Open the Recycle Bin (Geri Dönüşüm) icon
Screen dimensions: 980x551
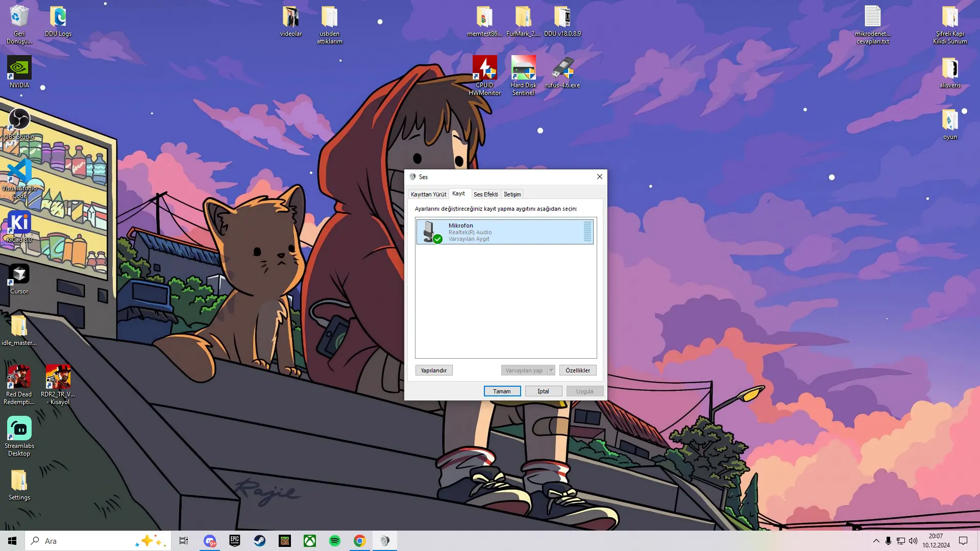[x=19, y=24]
